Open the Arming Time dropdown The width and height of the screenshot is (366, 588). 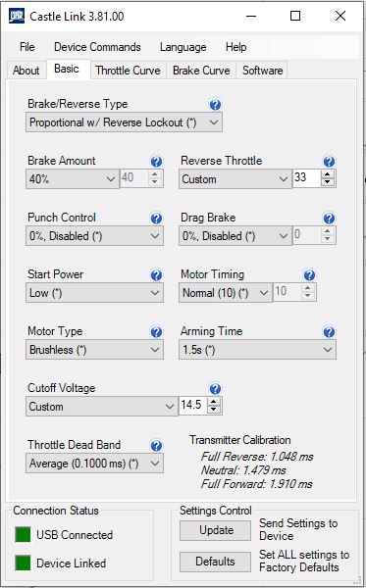pos(257,350)
